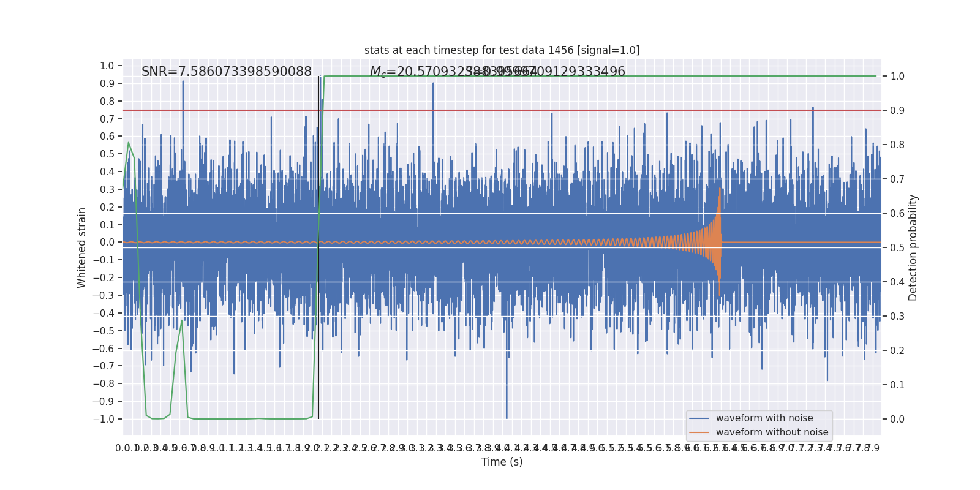The height and width of the screenshot is (490, 980).
Task: Click the left axis tick label 1.0
Action: click(x=107, y=66)
